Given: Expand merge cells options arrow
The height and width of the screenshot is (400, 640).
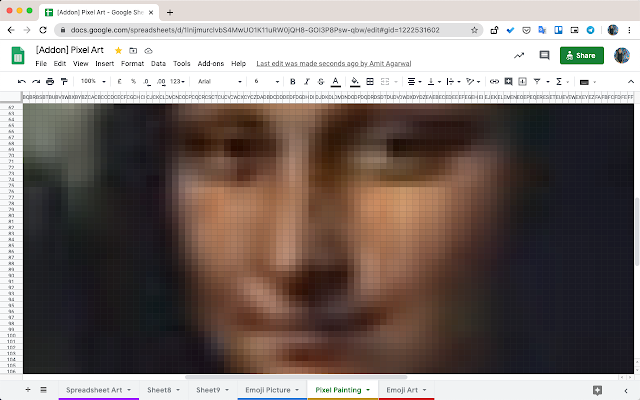Looking at the screenshot, I should pos(396,82).
